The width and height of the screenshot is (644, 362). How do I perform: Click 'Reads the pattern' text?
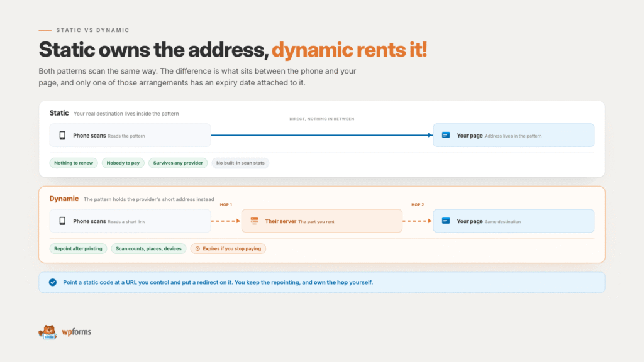tap(126, 136)
